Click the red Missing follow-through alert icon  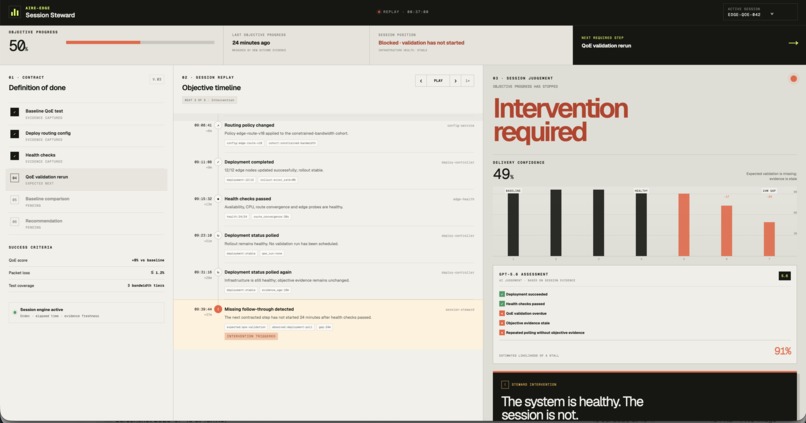pyautogui.click(x=218, y=309)
